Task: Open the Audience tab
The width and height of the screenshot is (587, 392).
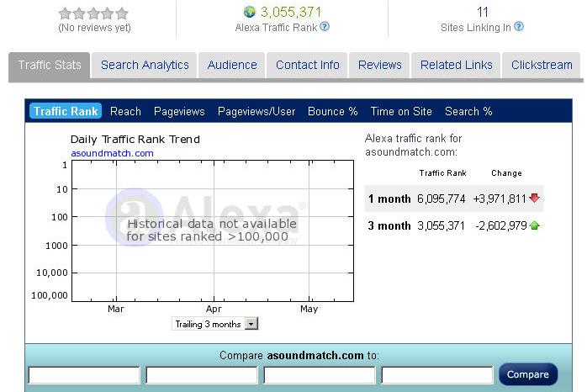Action: (232, 65)
